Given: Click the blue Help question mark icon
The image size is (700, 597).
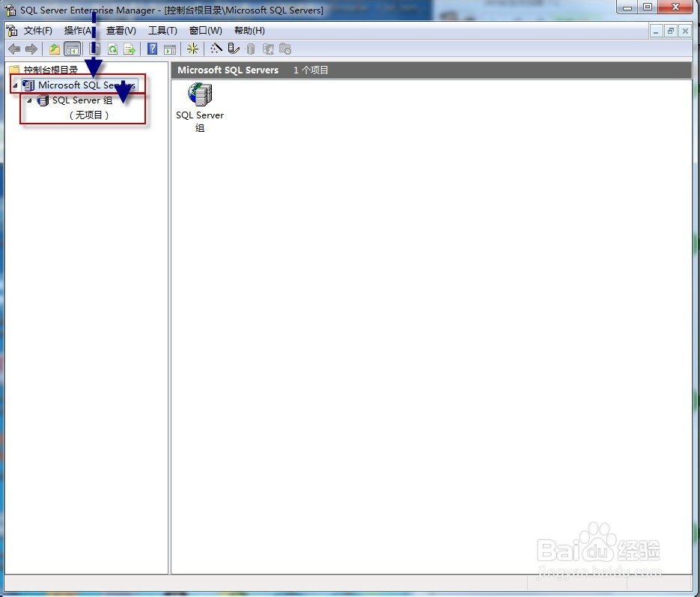Looking at the screenshot, I should click(x=152, y=49).
